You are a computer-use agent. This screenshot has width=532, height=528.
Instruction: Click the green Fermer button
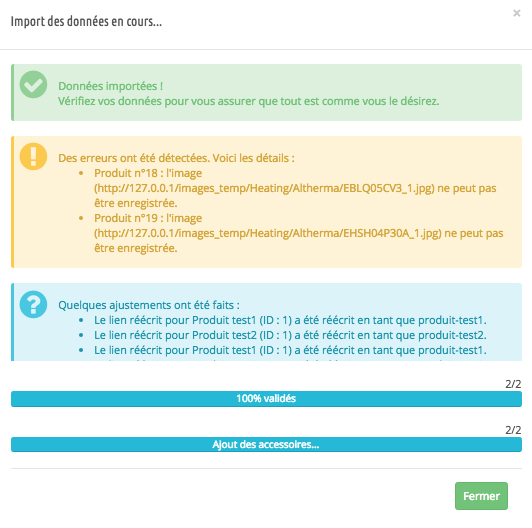(481, 496)
